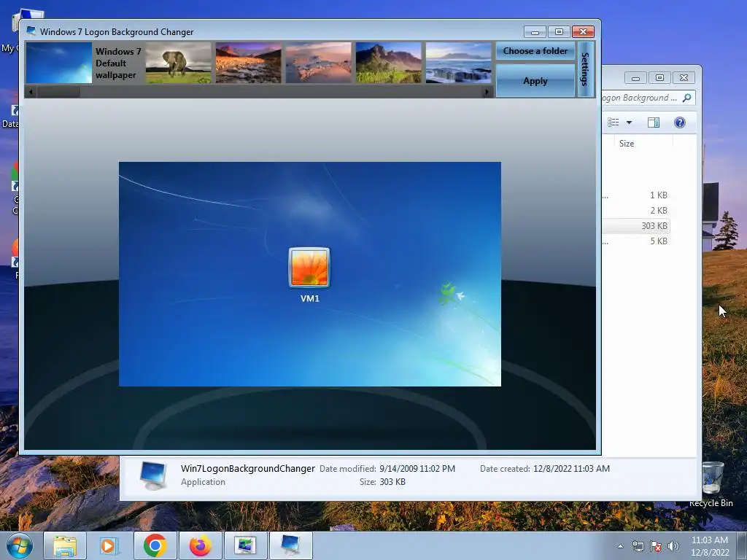Image resolution: width=747 pixels, height=560 pixels.
Task: Click the thumbnail strip right scroll arrow
Action: pos(487,92)
